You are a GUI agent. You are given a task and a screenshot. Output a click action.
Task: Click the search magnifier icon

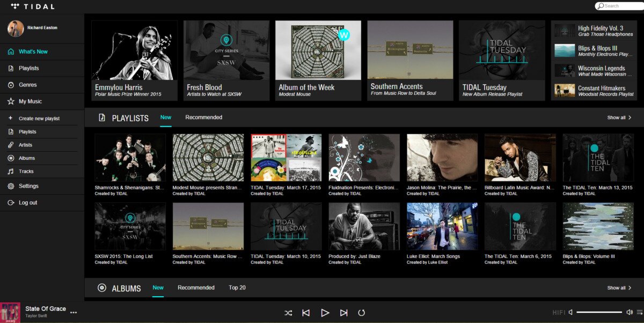[x=601, y=6]
